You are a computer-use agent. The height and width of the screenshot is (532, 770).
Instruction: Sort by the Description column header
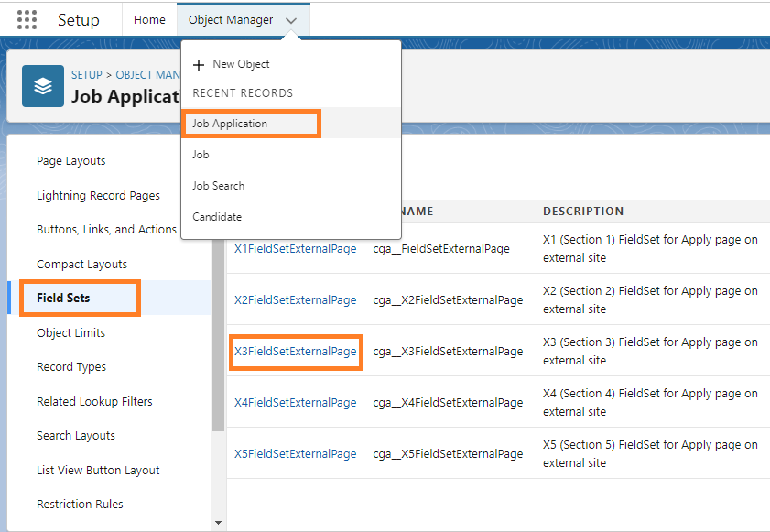click(x=583, y=212)
